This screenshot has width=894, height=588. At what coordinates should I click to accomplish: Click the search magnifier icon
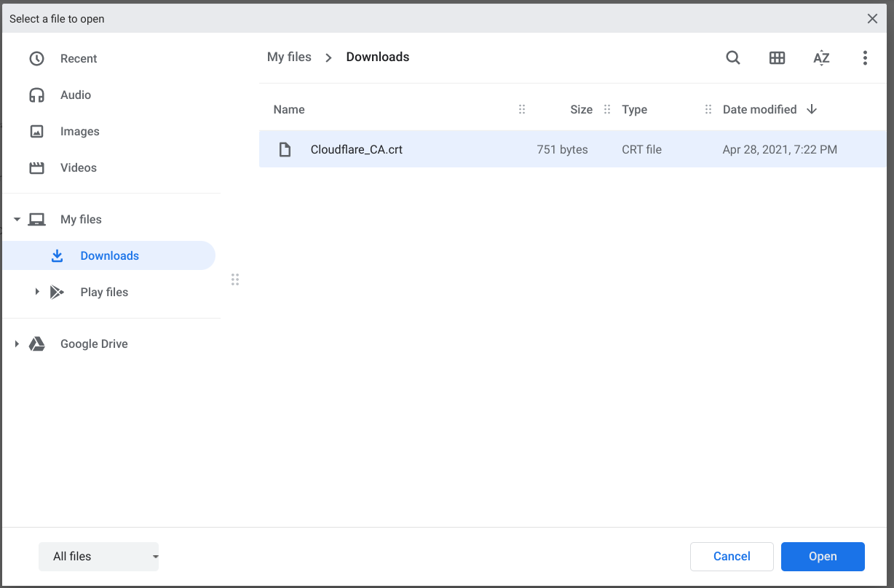tap(733, 57)
